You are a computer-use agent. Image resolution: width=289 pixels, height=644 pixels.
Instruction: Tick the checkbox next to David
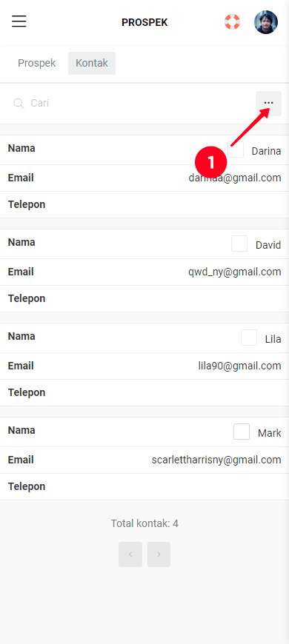tap(239, 244)
